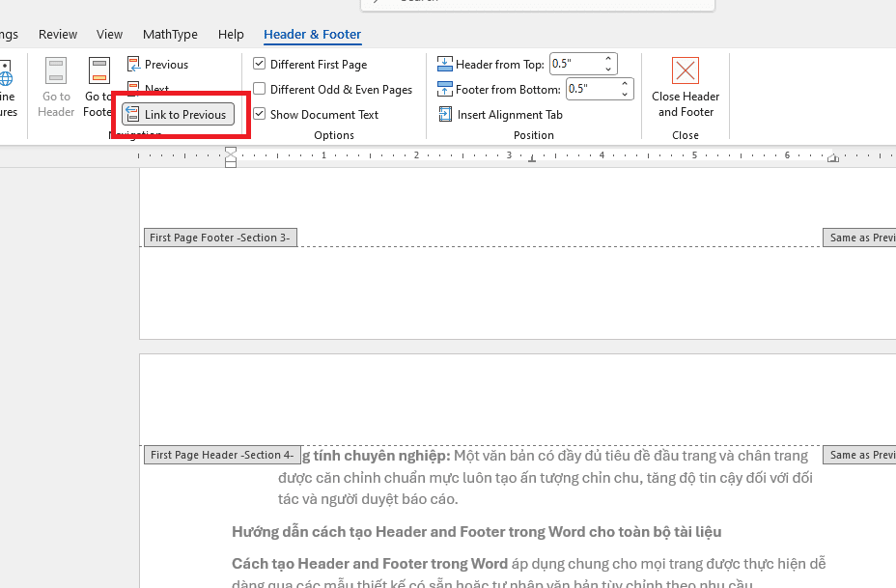
Task: Click the Go to Header icon
Action: [56, 70]
